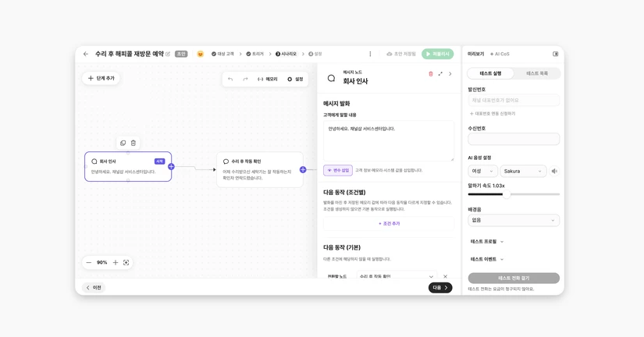Click the 단계 추가 button

(101, 78)
